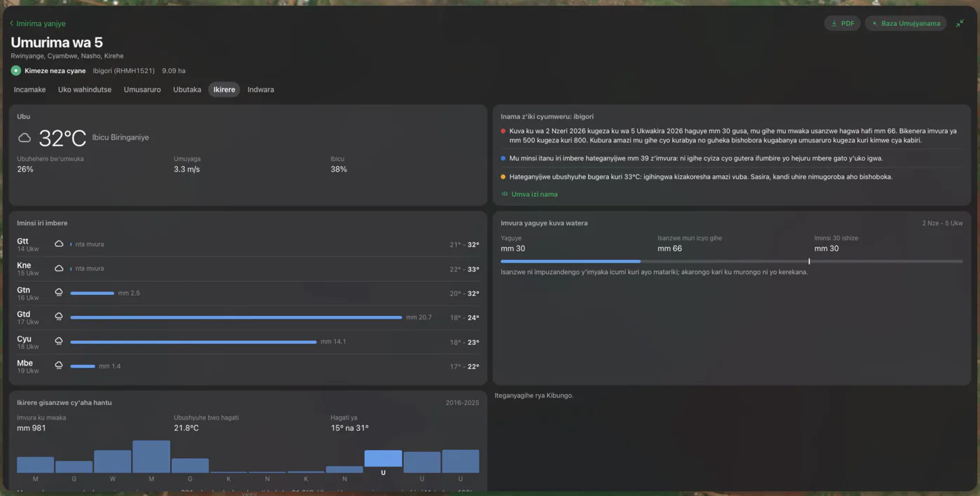Click the rain icon in the Cyu row
This screenshot has width=980, height=496.
[x=59, y=342]
